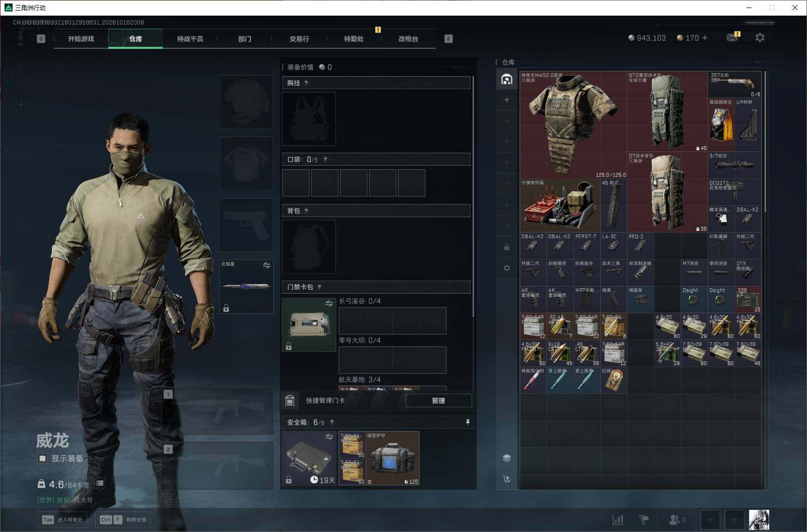Select the main warehouse container icon
807x532 pixels.
point(507,79)
